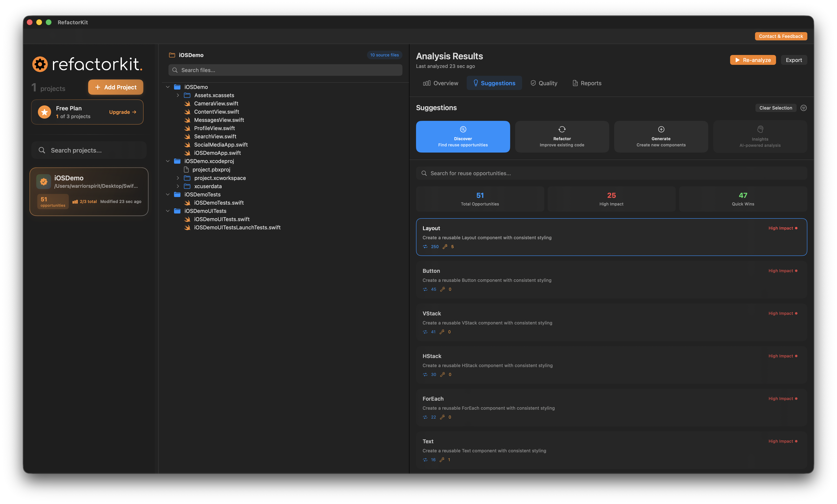
Task: Select iOSDemoUITestsLaunchTests.swift file
Action: [x=237, y=227]
